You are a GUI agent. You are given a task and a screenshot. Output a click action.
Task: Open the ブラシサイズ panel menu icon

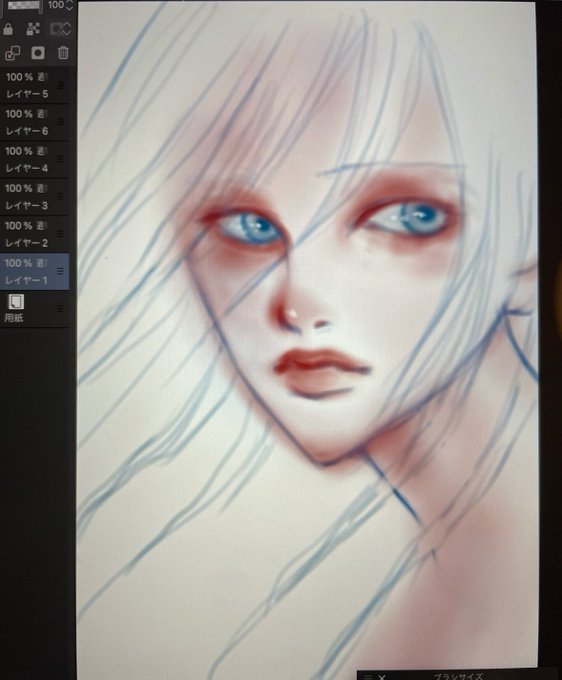[369, 677]
